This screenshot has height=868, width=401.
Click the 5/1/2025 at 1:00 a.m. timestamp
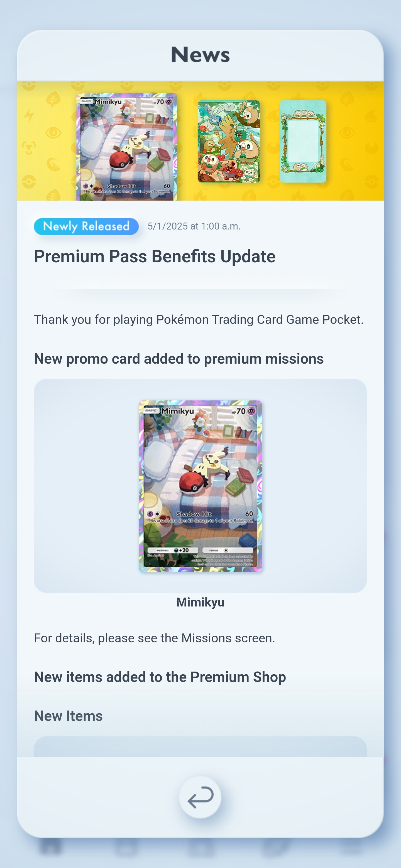(x=194, y=226)
